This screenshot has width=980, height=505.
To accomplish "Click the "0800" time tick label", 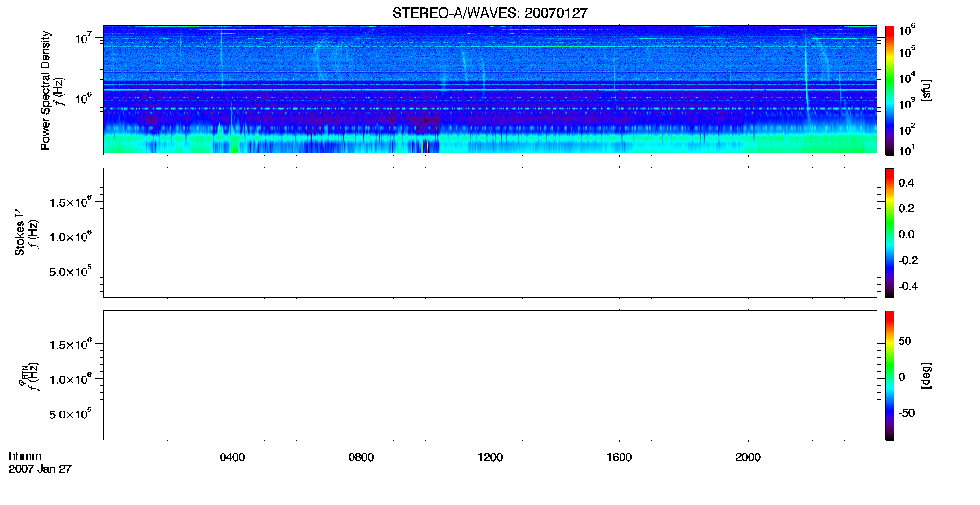I will point(361,457).
